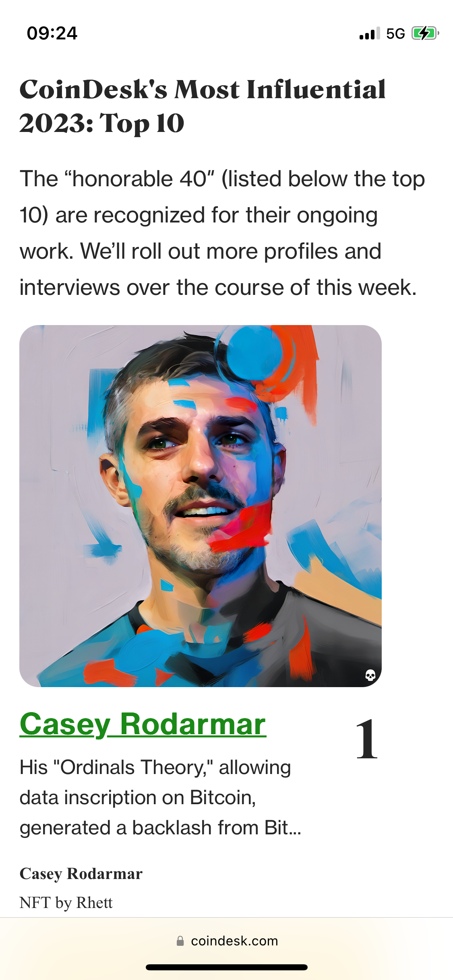Screen dimensions: 453x980
Task: Tap the home indicator bar
Action: 227,967
